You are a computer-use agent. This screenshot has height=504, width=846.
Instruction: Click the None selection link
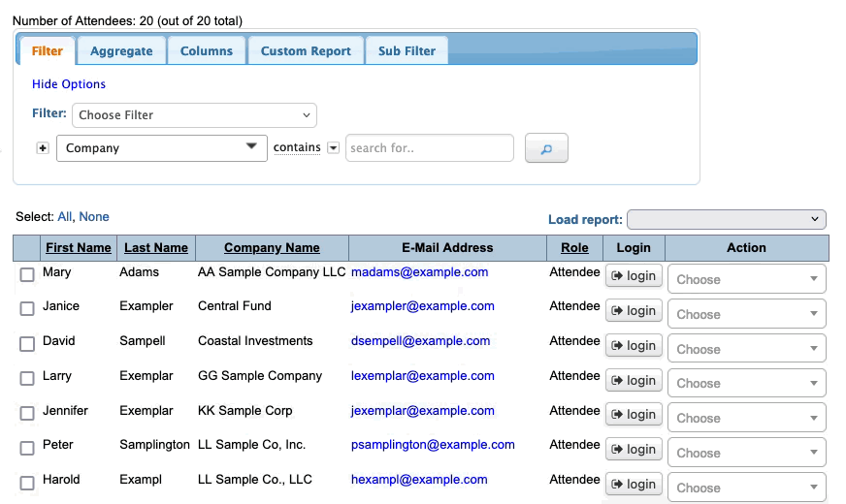tap(94, 217)
